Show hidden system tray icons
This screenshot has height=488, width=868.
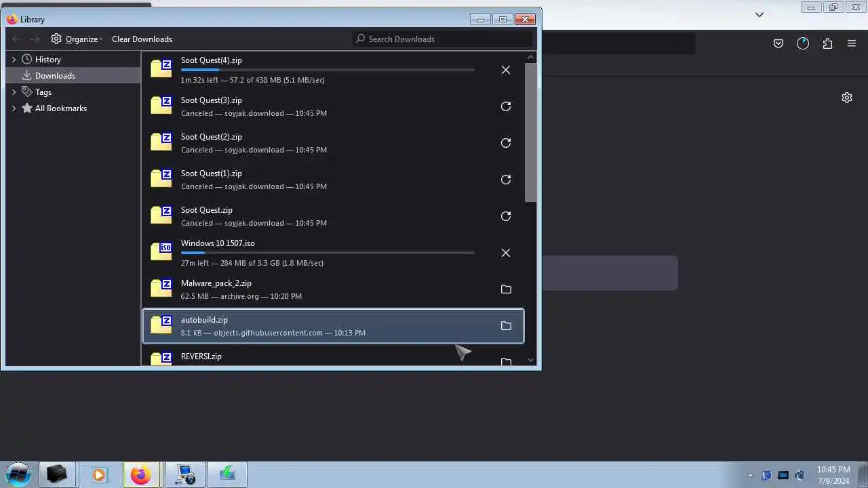[750, 475]
